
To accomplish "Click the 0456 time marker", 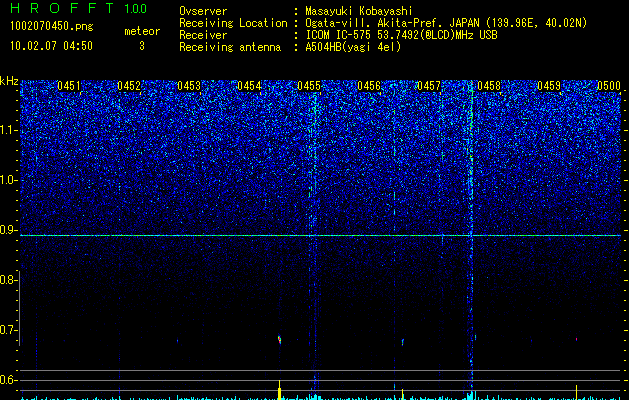I will pos(369,86).
